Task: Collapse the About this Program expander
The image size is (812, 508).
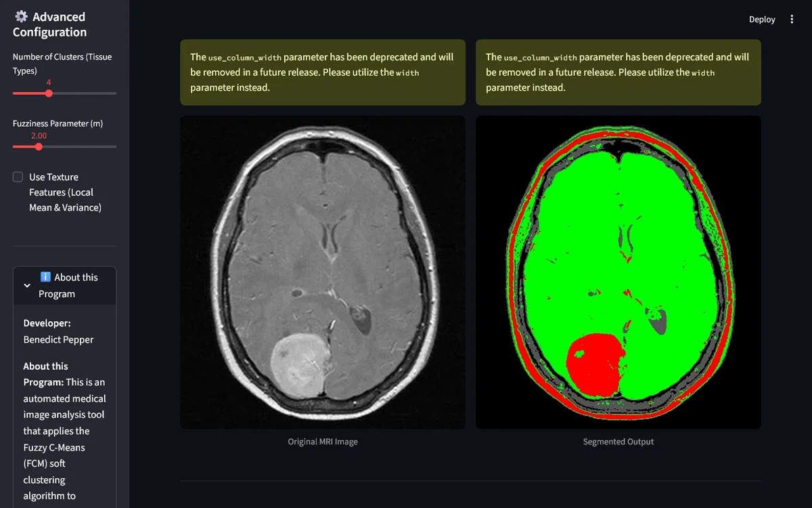Action: click(x=64, y=286)
